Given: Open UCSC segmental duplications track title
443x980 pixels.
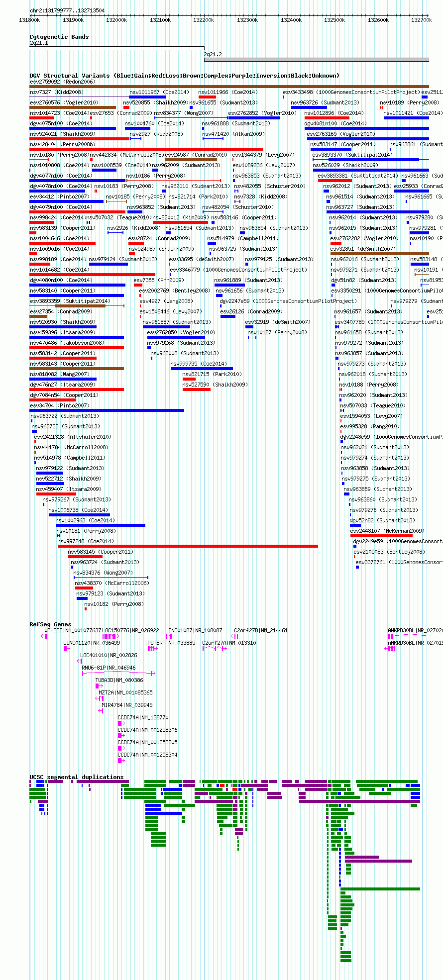Looking at the screenshot, I should 76,777.
